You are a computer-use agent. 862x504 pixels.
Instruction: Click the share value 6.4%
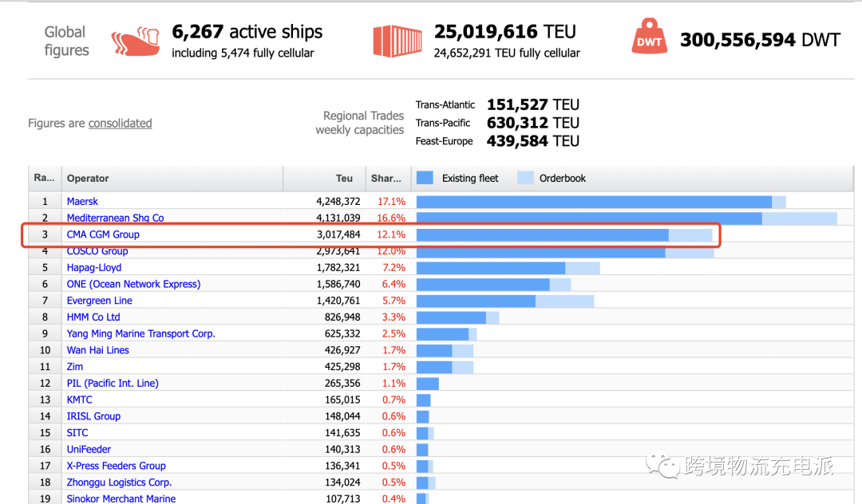coord(393,284)
